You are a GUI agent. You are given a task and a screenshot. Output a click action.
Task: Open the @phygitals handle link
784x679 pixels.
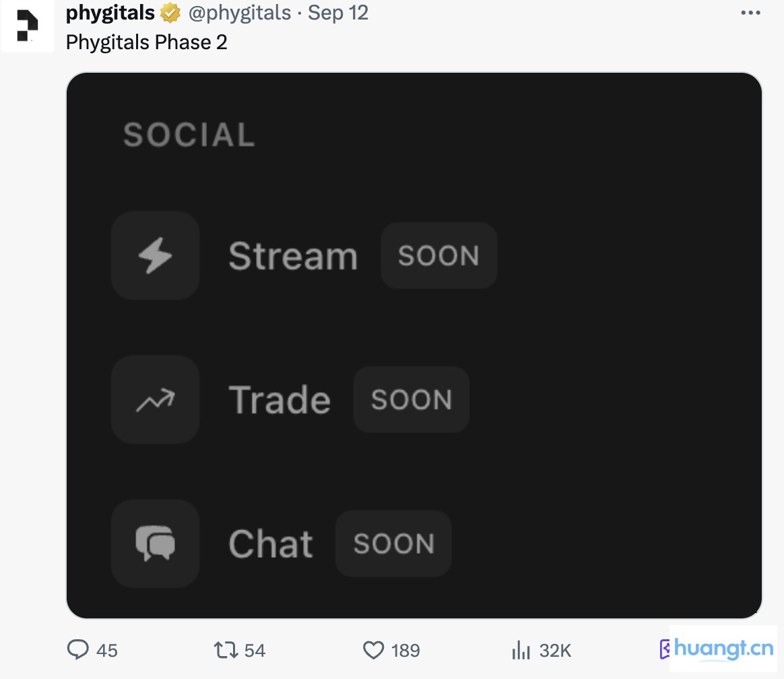[x=240, y=13]
